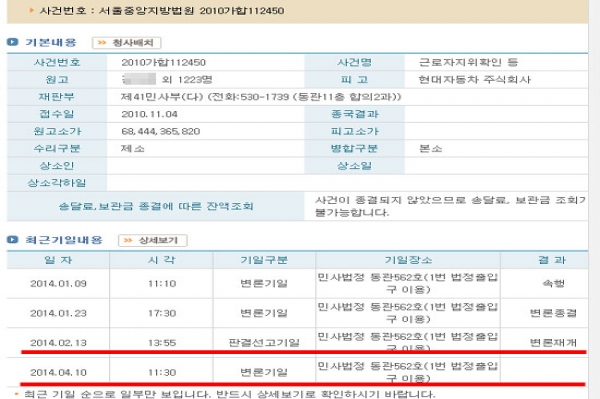600x399 pixels.
Task: Select the 송달료, 보관금 종결에 따른 잔액조회 cell
Action: (156, 206)
